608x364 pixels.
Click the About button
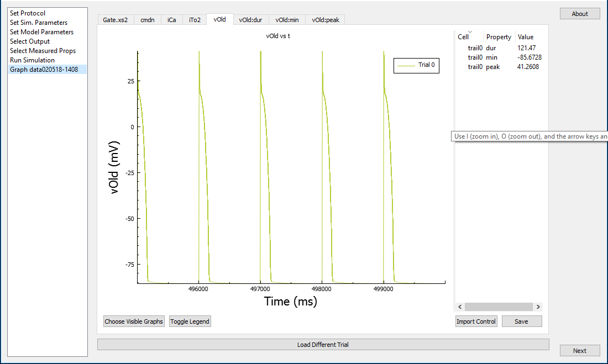pyautogui.click(x=580, y=14)
